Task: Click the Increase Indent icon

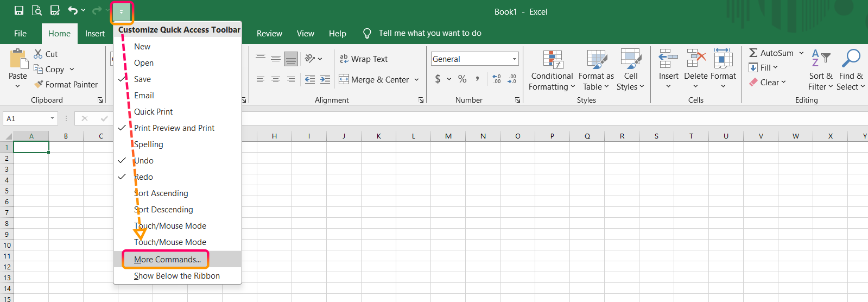Action: click(325, 79)
